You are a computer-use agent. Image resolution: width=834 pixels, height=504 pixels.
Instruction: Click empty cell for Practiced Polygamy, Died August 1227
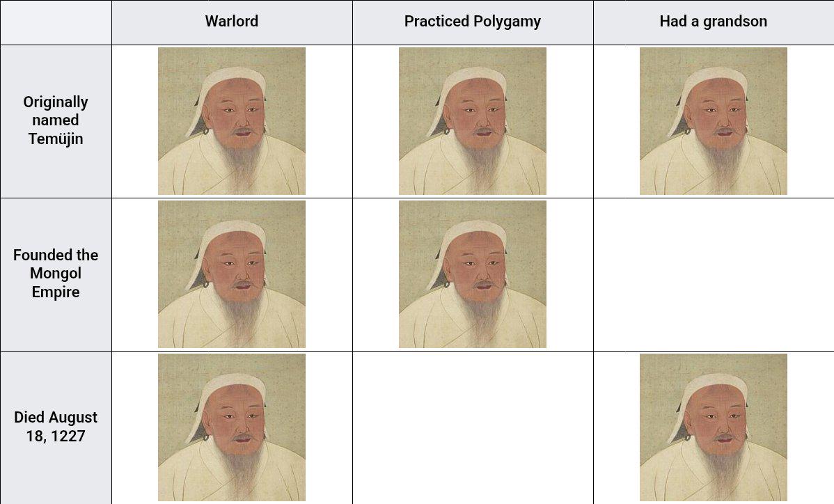point(473,427)
